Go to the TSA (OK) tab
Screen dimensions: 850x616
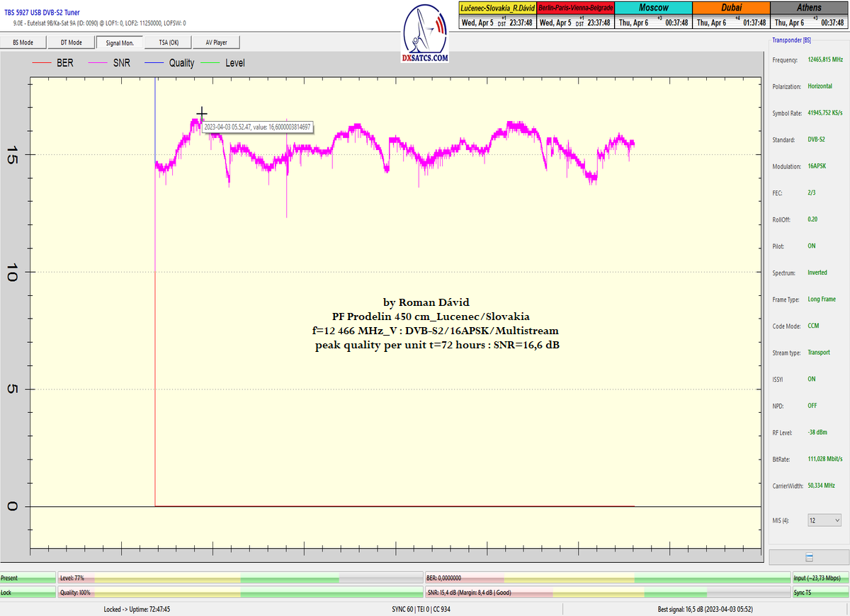click(x=167, y=42)
